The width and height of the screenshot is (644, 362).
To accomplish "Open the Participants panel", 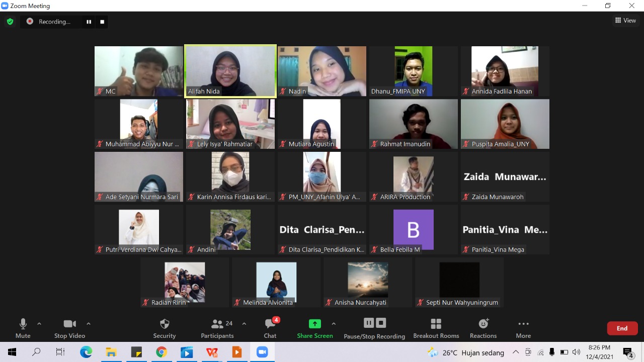I will [x=217, y=329].
